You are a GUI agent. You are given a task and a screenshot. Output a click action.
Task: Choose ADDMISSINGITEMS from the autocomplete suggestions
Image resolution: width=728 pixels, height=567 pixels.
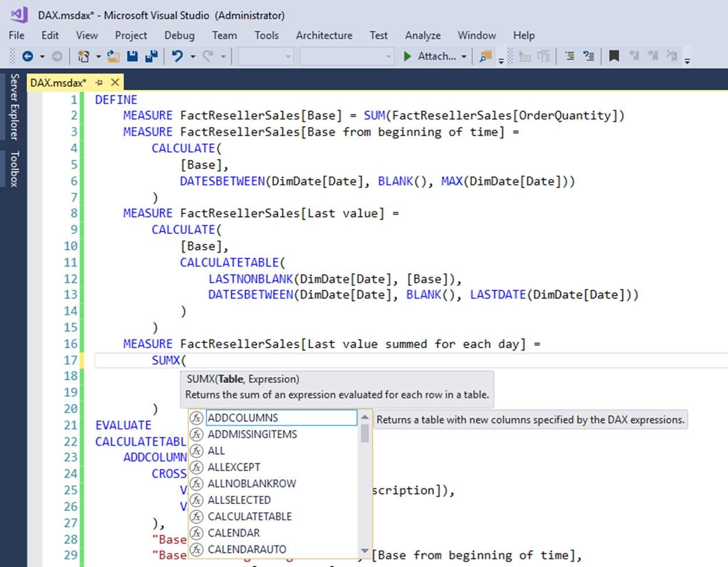(x=252, y=434)
